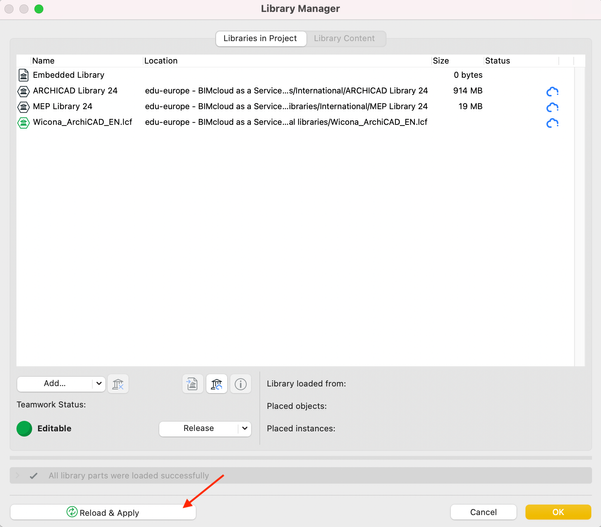
Task: Click the Add... button
Action: [x=55, y=383]
